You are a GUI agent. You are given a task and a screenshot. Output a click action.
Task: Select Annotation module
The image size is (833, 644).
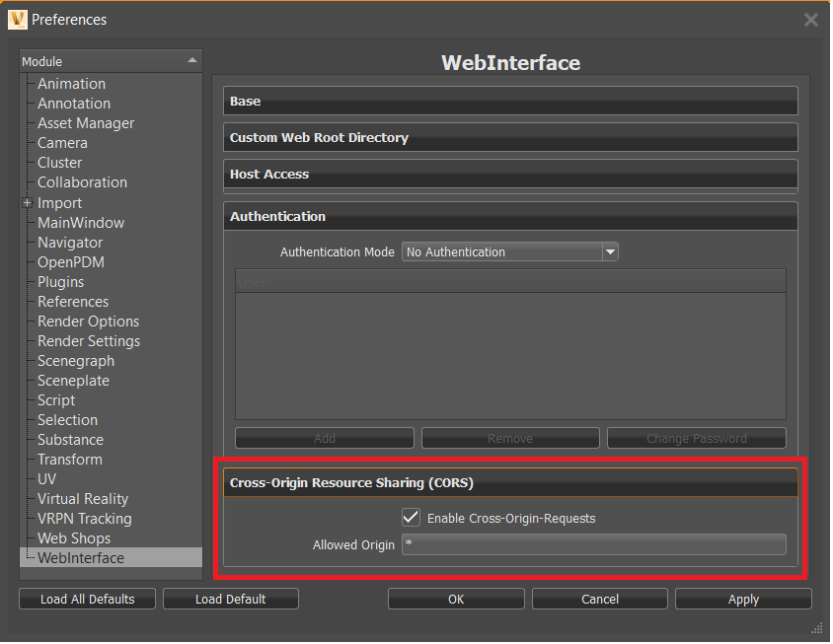74,104
